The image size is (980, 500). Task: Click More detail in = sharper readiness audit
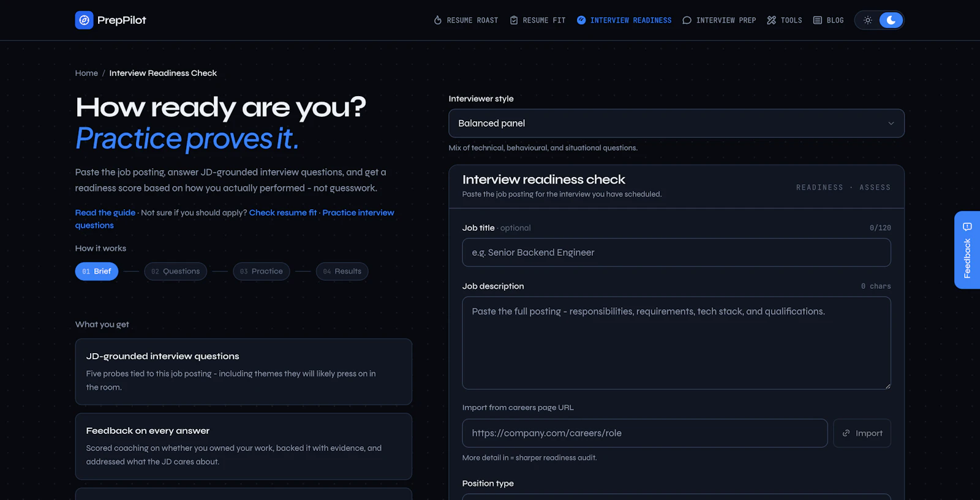pyautogui.click(x=530, y=457)
